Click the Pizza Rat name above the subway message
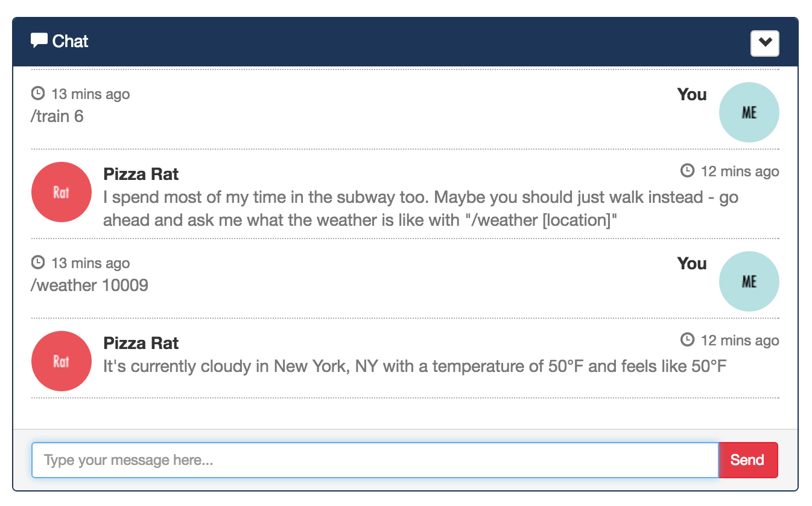The image size is (812, 506). point(141,174)
